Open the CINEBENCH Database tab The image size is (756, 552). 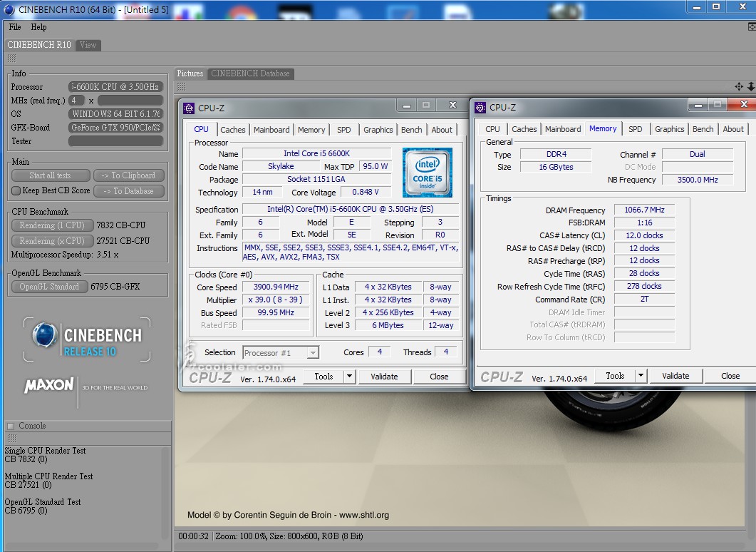point(250,73)
